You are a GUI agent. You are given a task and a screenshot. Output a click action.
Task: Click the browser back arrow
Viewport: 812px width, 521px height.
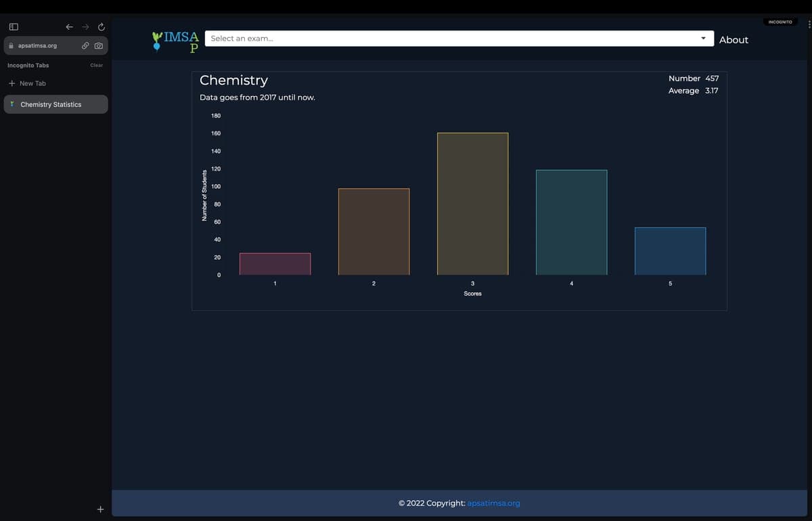[x=69, y=27]
